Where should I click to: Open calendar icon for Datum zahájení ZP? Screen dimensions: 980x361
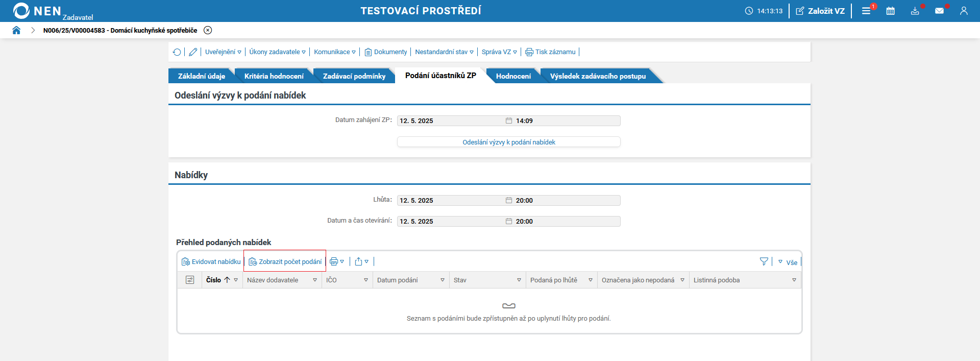click(x=509, y=121)
